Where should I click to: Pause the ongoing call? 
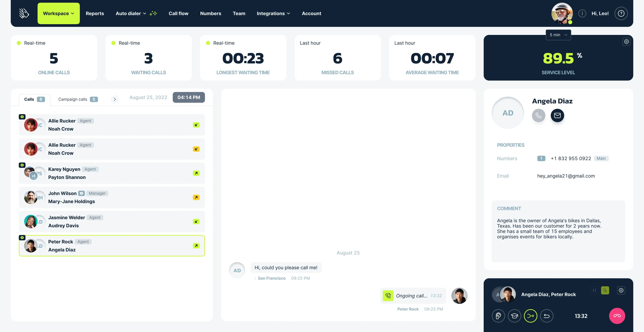coord(594,291)
